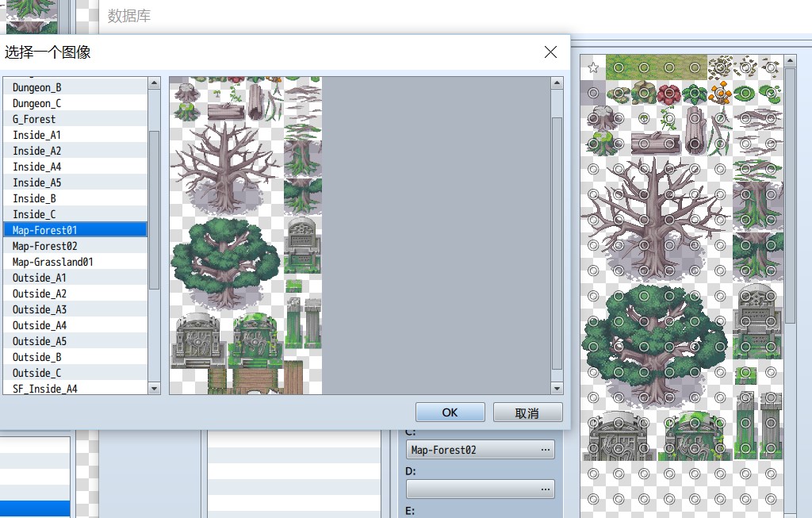Toggle passage circle on the bottom-left empty tile
The width and height of the screenshot is (812, 518).
(593, 499)
